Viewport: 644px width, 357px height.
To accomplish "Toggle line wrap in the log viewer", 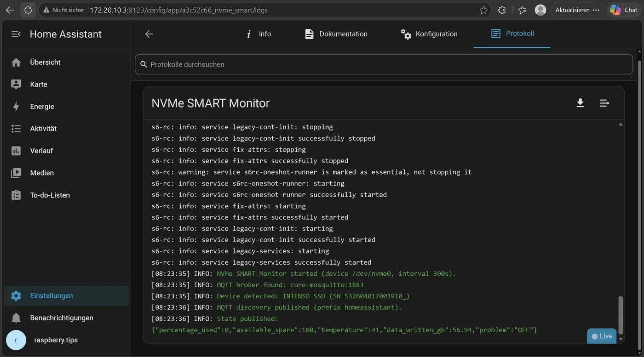I will tap(604, 103).
